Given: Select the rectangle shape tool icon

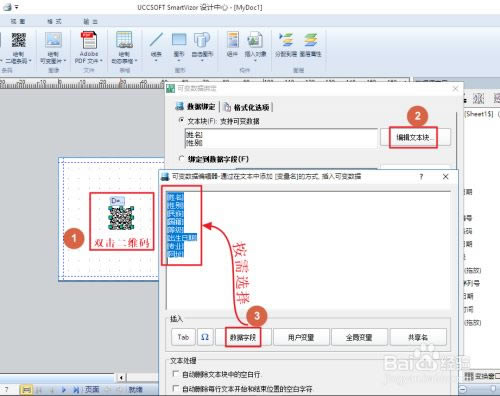Looking at the screenshot, I should click(x=179, y=39).
